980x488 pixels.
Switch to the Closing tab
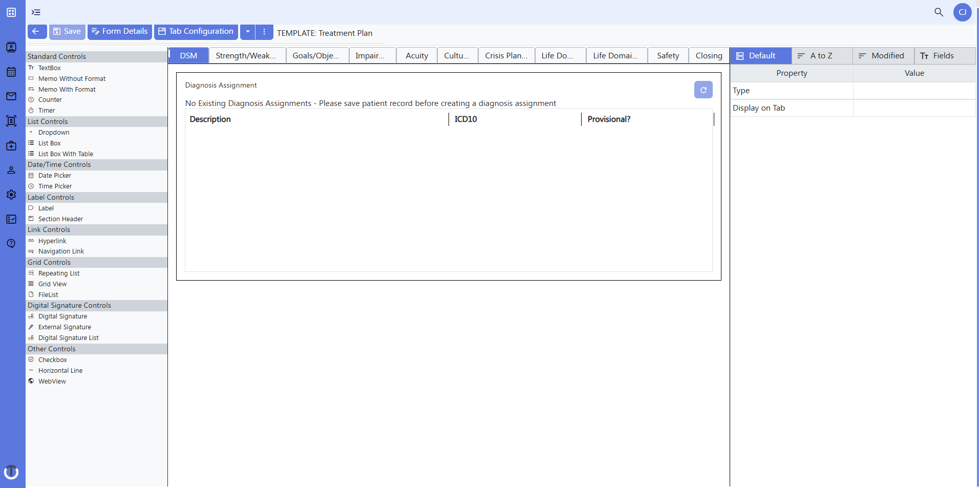tap(709, 55)
